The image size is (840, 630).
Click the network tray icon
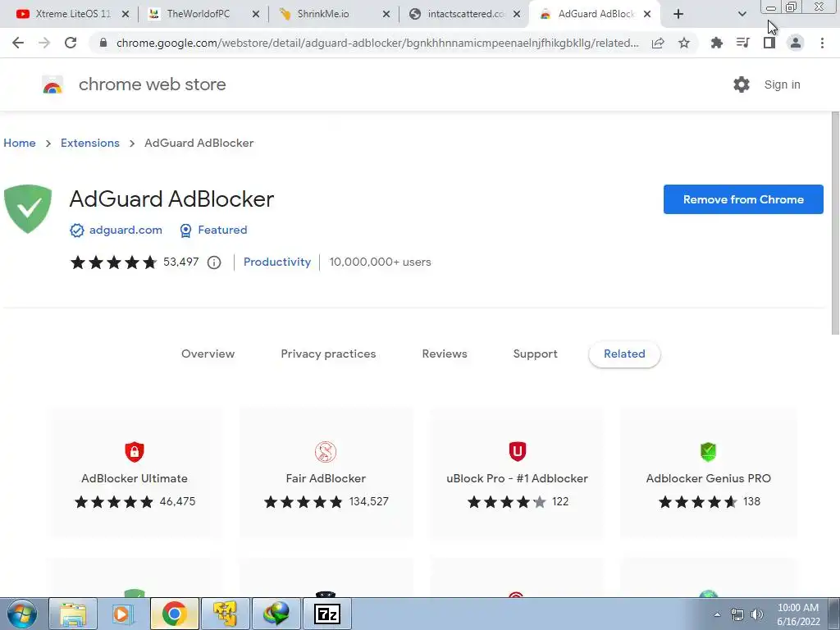[x=737, y=614]
